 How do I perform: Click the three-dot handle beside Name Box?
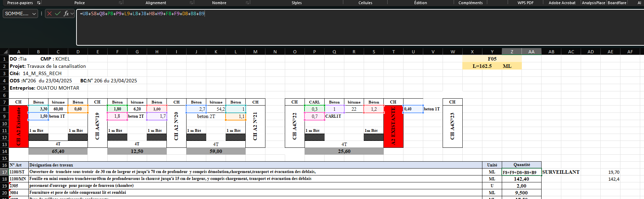point(42,14)
